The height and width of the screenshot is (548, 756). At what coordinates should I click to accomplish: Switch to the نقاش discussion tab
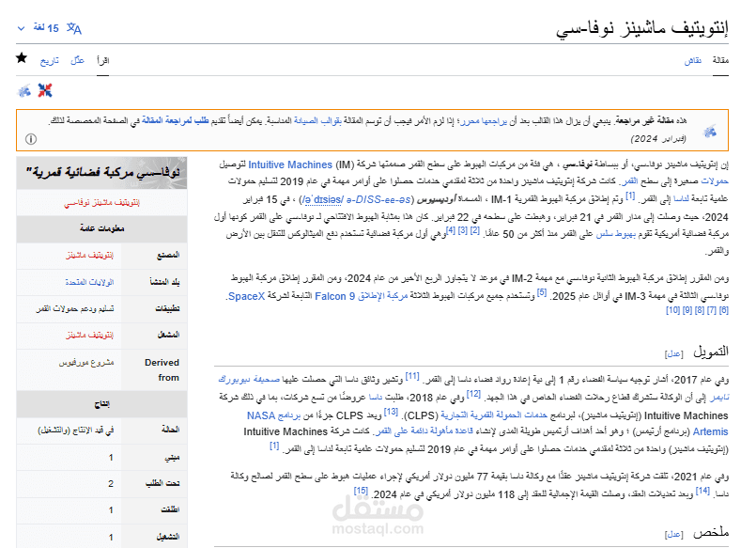pos(693,60)
